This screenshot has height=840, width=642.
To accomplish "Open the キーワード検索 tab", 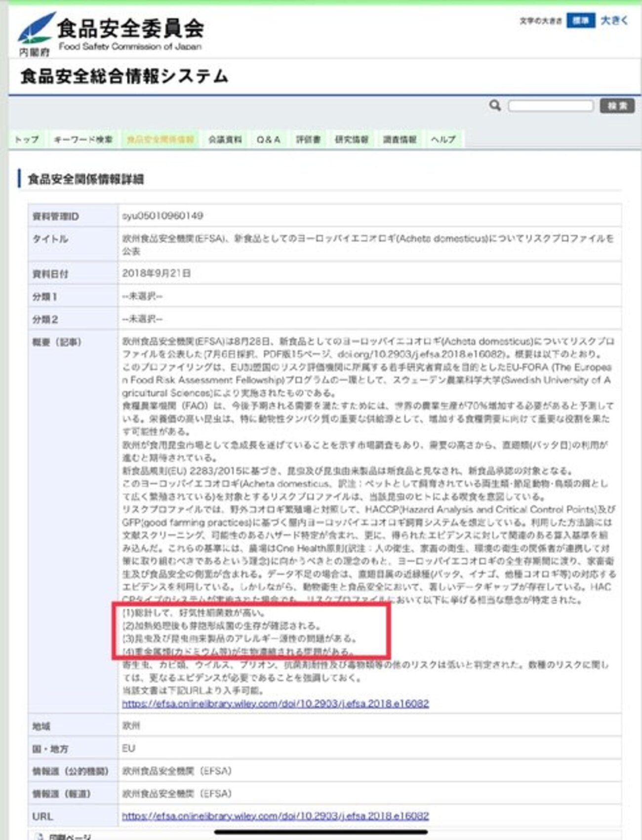I will [83, 140].
